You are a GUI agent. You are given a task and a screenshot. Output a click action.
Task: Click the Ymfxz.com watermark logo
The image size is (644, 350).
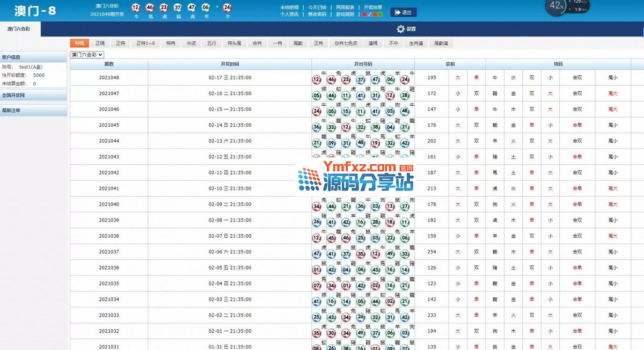point(355,178)
